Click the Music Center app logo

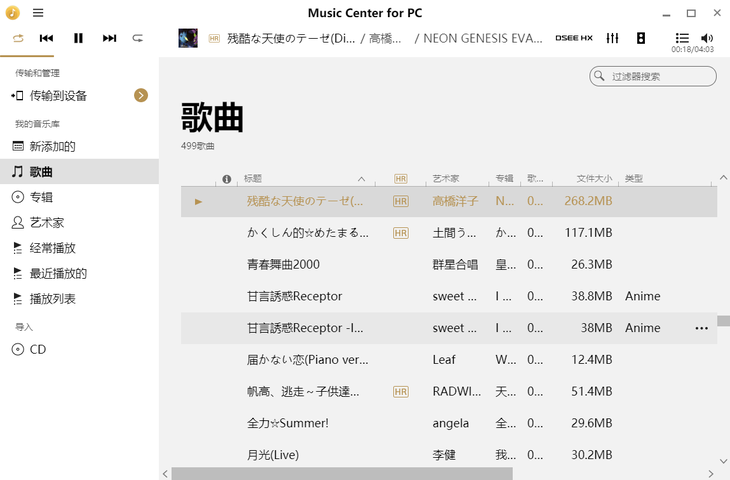(13, 13)
